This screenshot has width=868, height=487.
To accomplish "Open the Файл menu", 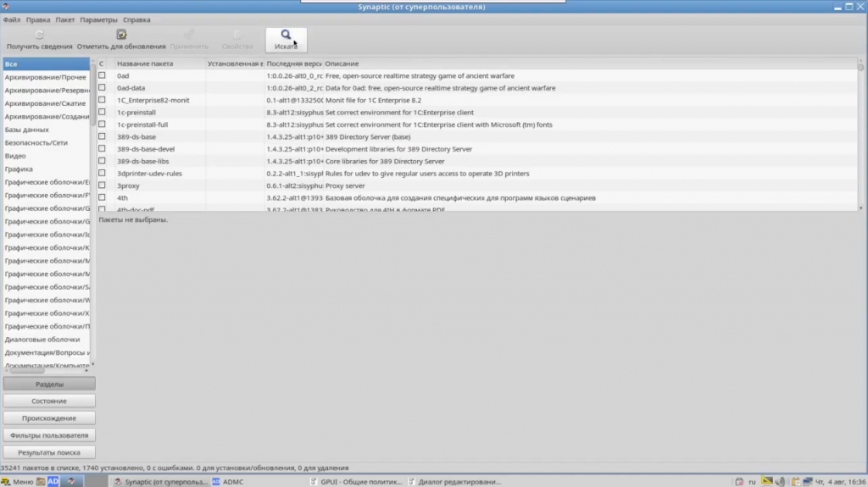I will pos(12,19).
